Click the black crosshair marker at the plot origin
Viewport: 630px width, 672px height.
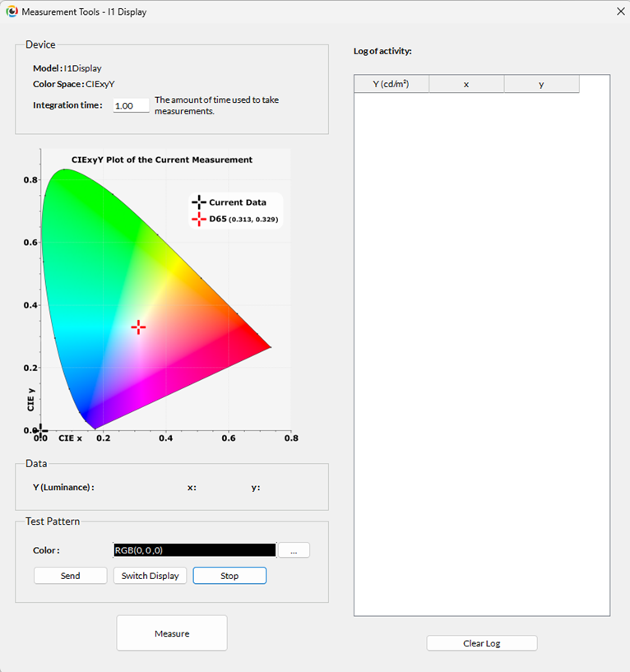(x=41, y=430)
